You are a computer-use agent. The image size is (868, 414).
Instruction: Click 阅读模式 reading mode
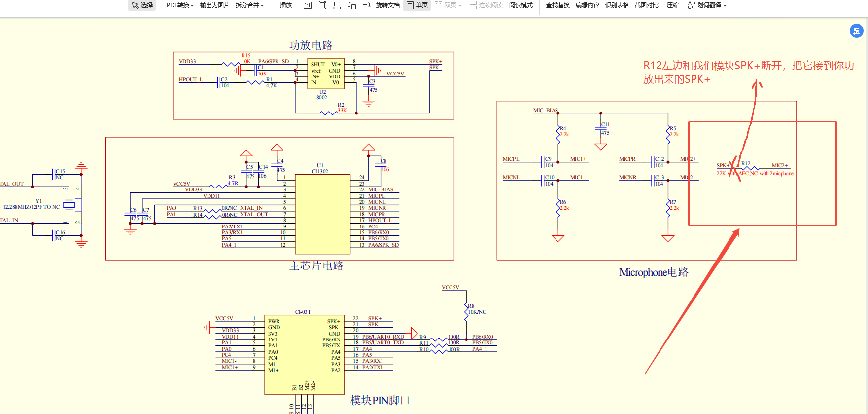[521, 5]
